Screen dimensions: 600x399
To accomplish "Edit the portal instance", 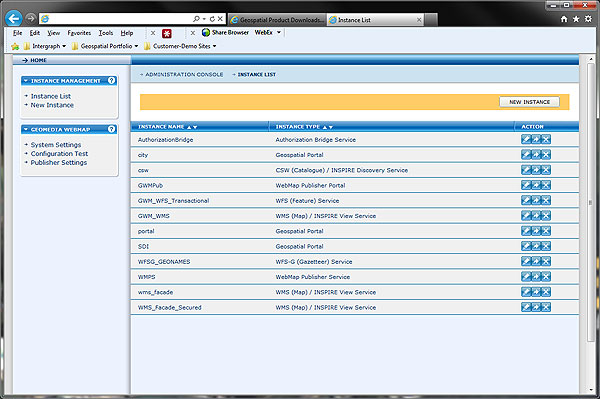I will point(526,231).
